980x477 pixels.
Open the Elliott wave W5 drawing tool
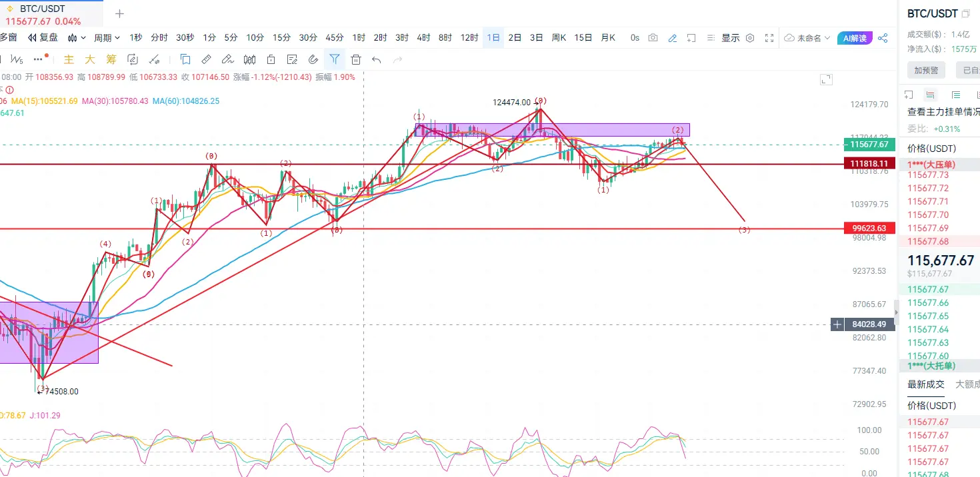tap(16, 59)
